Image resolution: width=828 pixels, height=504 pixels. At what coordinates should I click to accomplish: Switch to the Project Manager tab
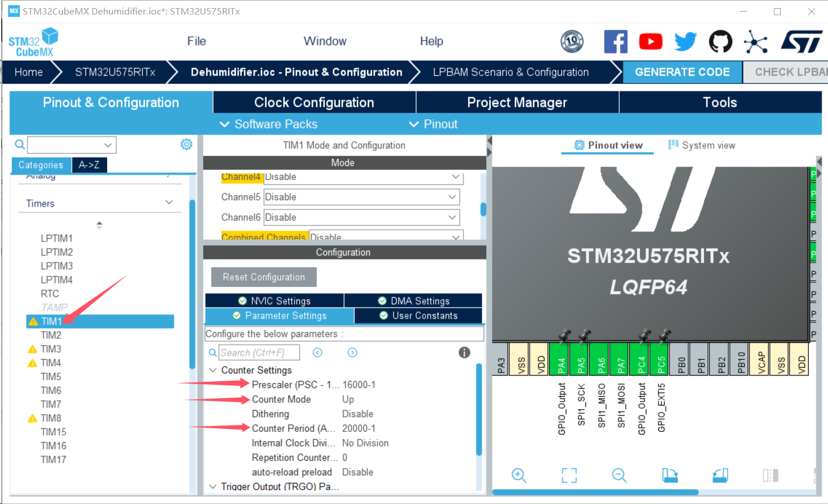(x=517, y=102)
